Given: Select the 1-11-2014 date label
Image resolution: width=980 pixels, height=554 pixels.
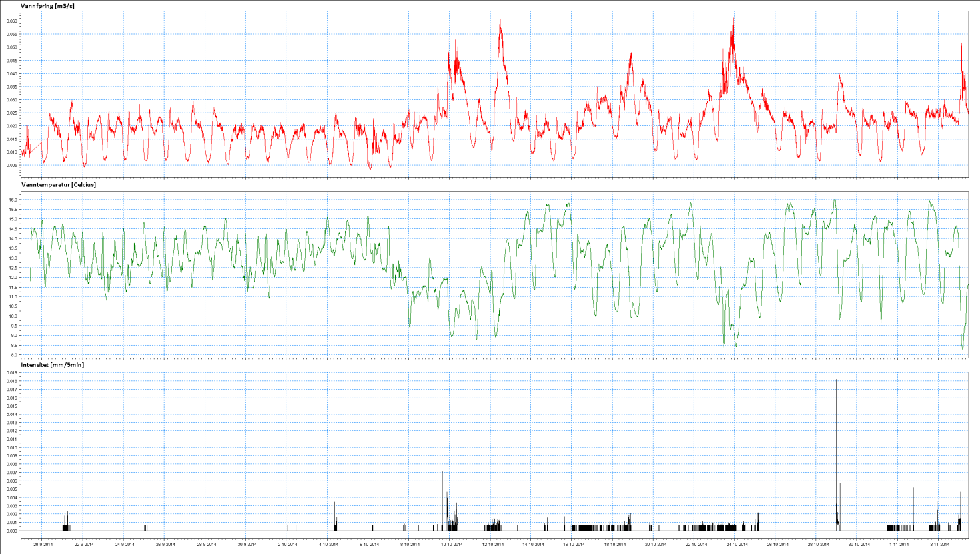Looking at the screenshot, I should 899,544.
